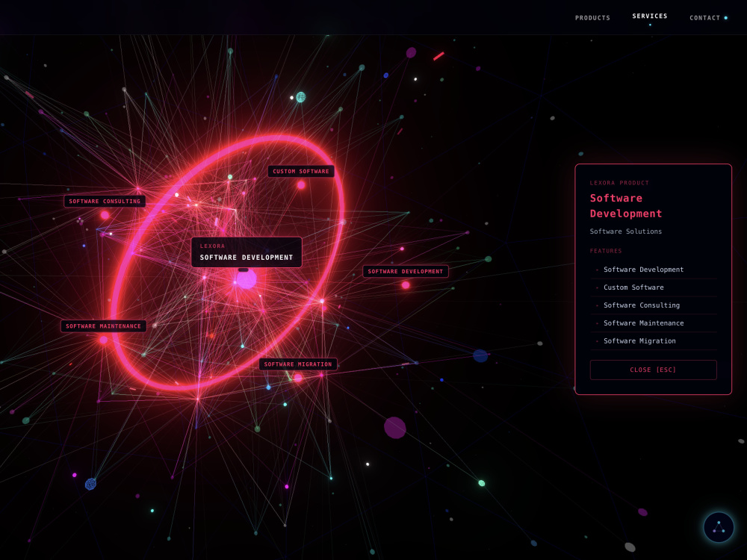Click the glowing pink central node sphere
Viewport: 747px width, 560px height.
247,280
